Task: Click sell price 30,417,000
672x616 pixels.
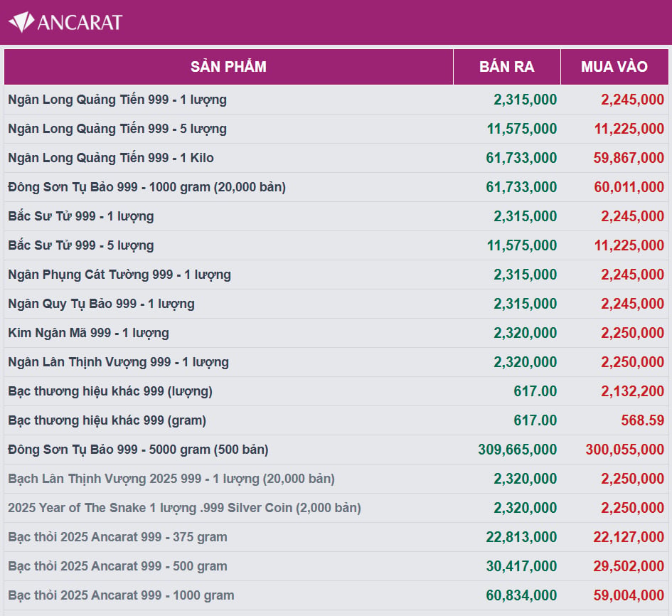Action: (x=521, y=565)
